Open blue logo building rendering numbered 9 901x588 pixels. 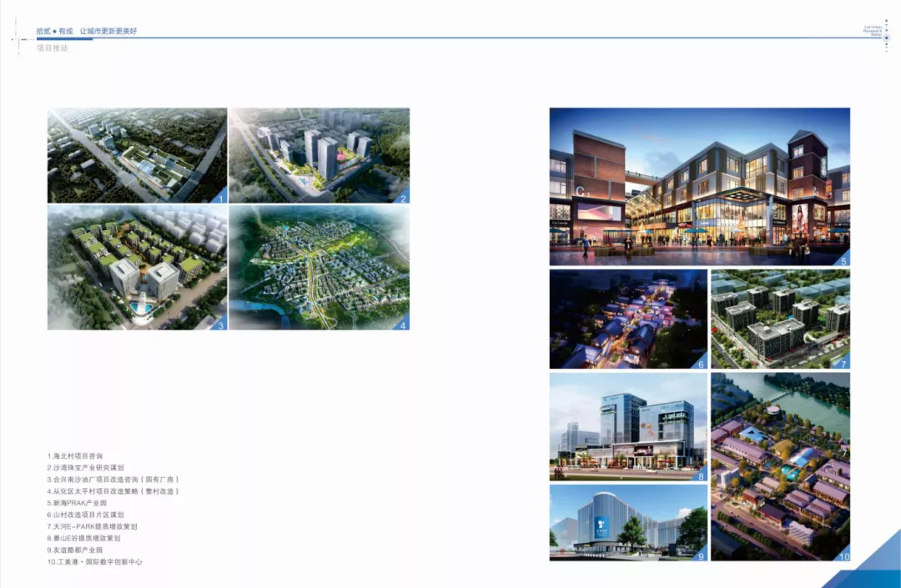(629, 523)
